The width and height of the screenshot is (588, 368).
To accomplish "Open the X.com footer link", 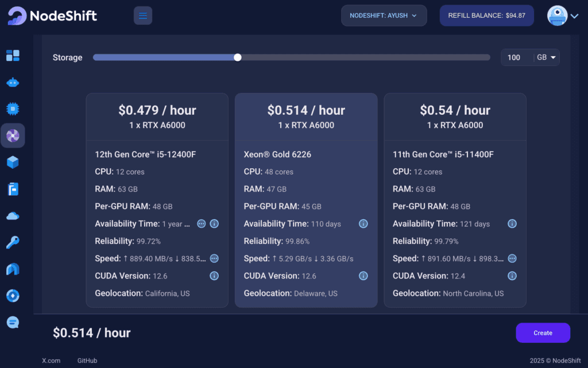I will coord(51,361).
